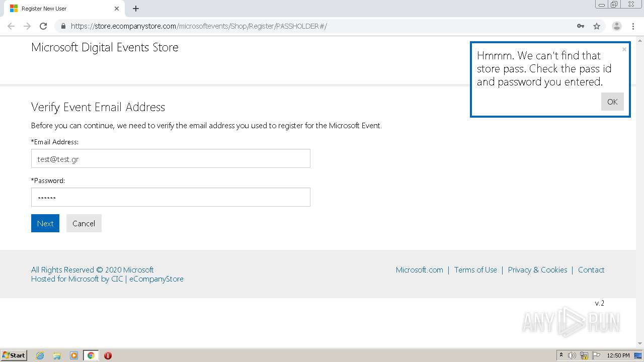Click the padlock site info icon
The width and height of the screenshot is (644, 362).
(x=63, y=26)
